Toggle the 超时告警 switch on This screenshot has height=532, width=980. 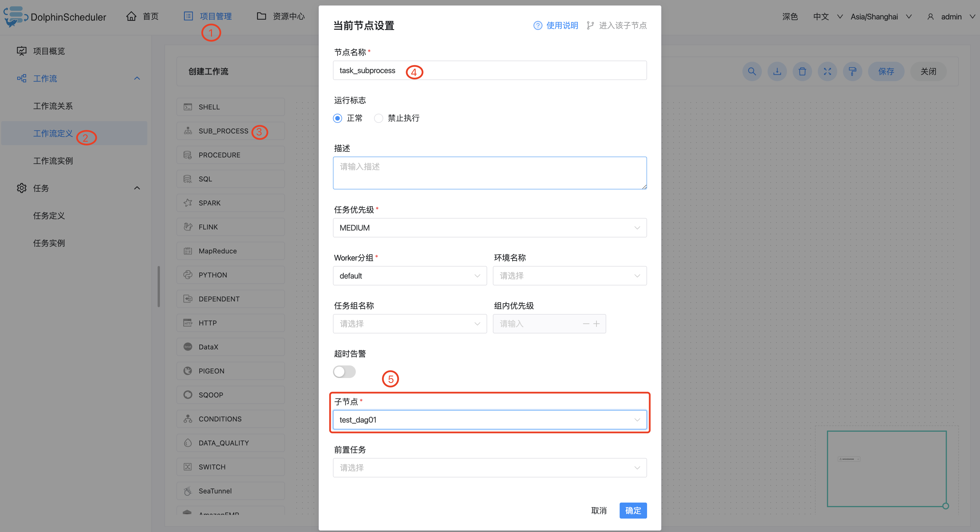point(344,371)
